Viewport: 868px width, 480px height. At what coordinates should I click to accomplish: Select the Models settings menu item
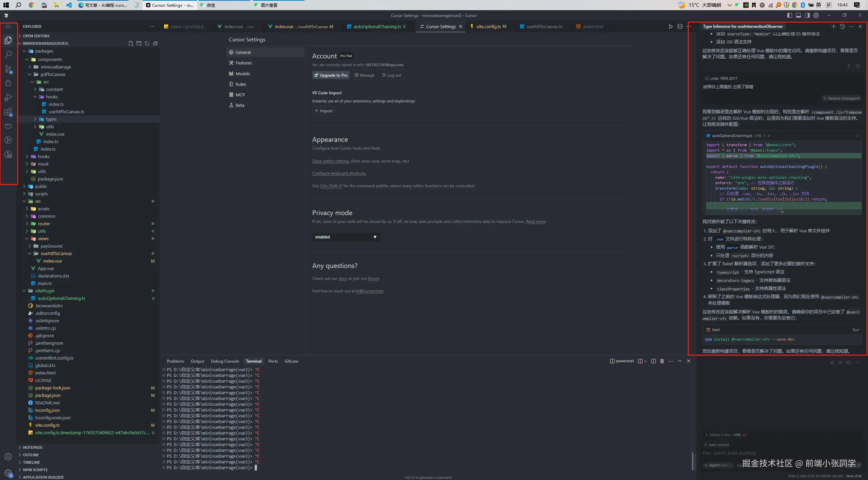pos(242,74)
